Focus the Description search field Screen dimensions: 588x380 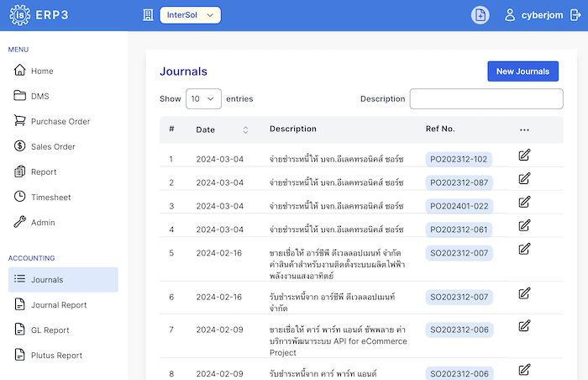point(486,98)
